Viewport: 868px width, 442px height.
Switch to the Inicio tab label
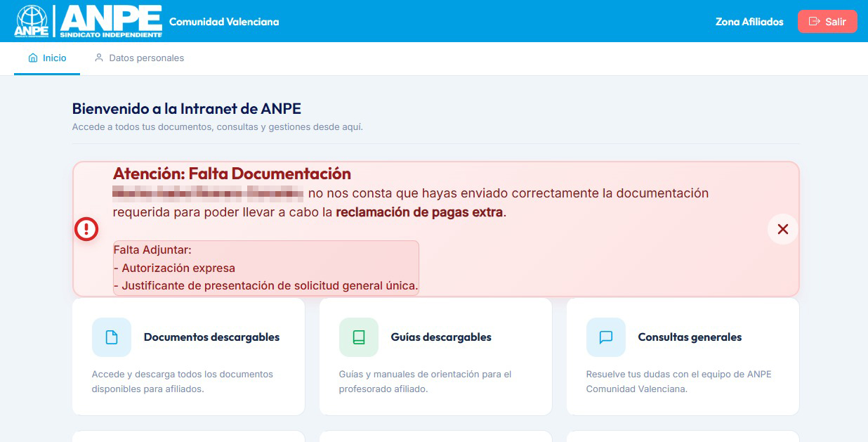pyautogui.click(x=55, y=58)
